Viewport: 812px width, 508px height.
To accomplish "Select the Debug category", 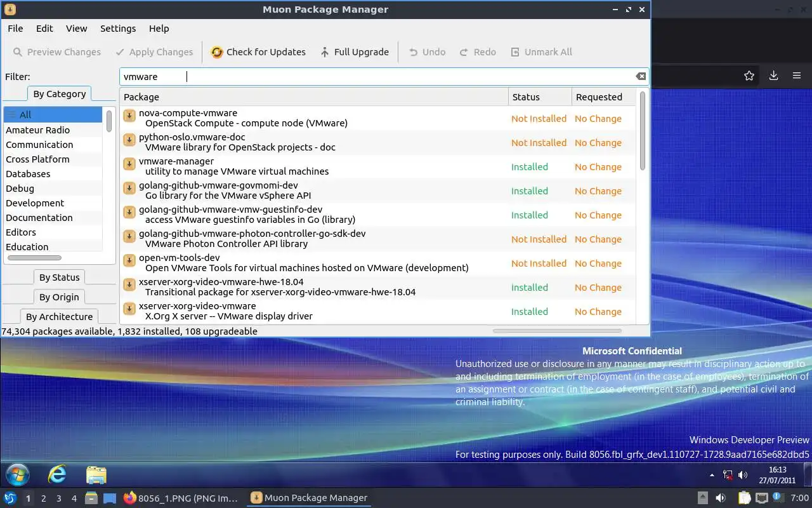I will (x=53, y=189).
